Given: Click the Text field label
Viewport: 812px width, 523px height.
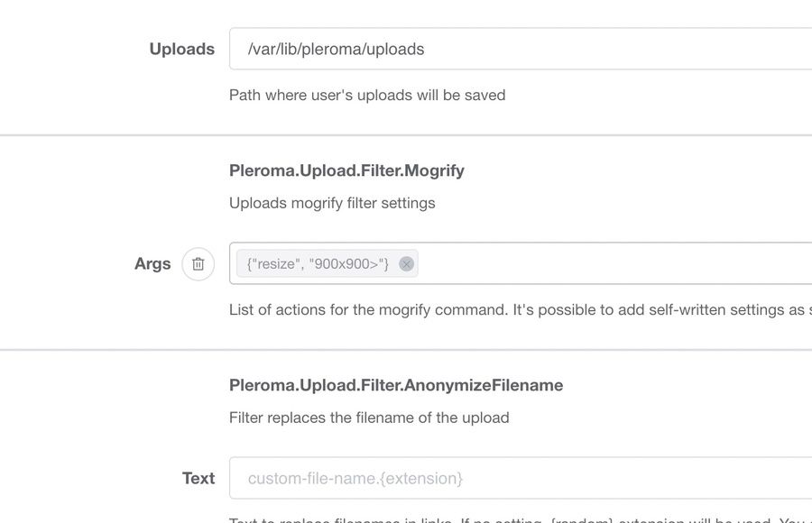Looking at the screenshot, I should tap(198, 478).
